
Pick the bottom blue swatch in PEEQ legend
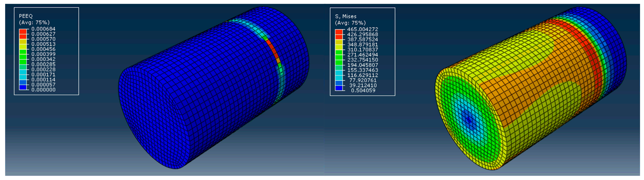coord(23,87)
